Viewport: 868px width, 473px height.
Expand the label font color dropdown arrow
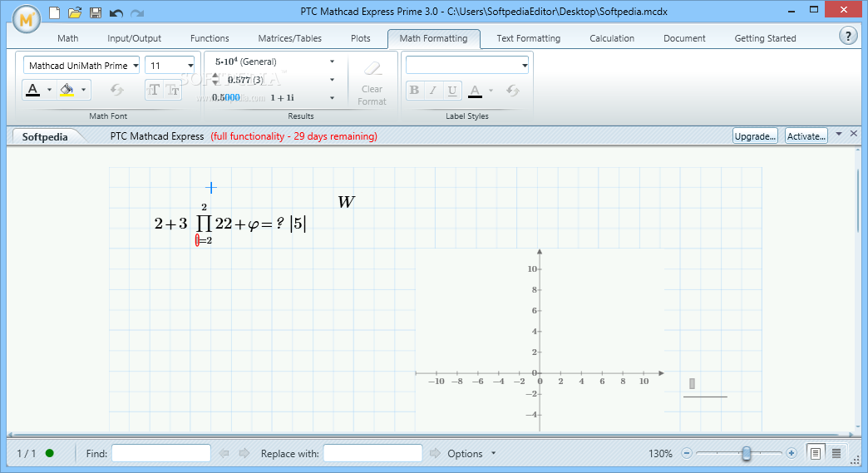coord(491,90)
